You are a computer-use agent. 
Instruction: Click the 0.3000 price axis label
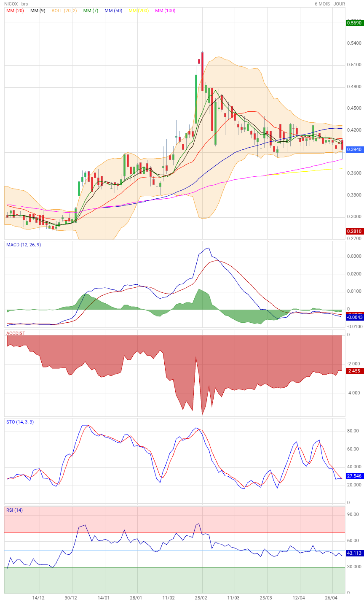(x=354, y=217)
